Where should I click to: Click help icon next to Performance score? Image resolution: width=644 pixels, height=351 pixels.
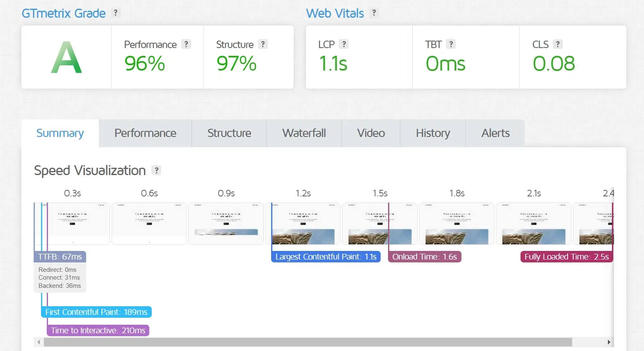coord(186,44)
